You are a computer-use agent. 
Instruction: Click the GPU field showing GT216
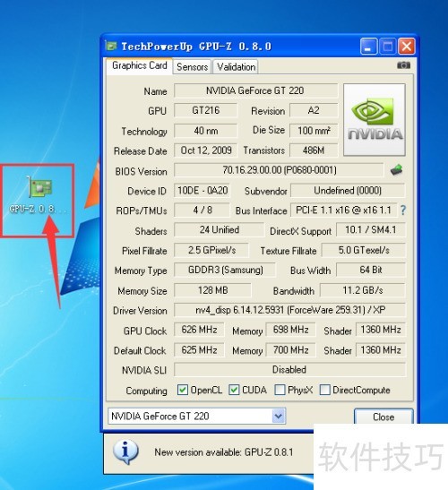(x=205, y=110)
